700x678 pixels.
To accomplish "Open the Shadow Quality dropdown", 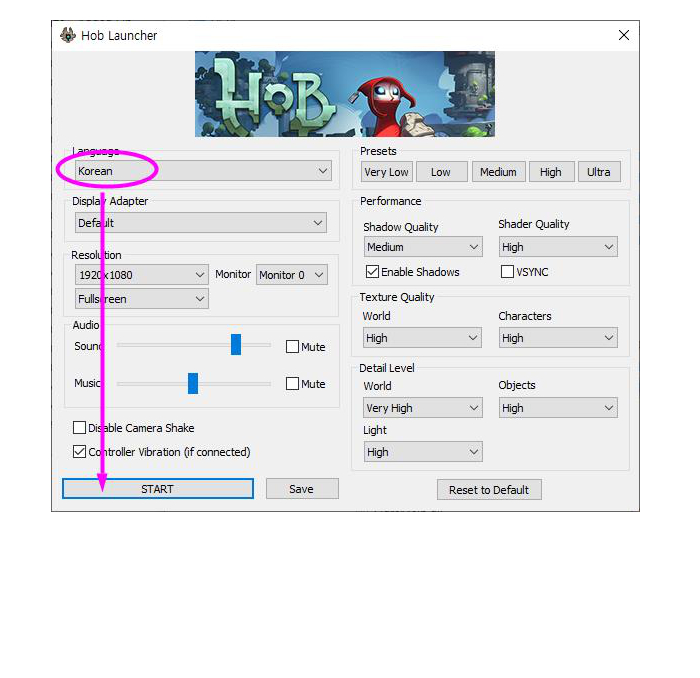I will [423, 247].
